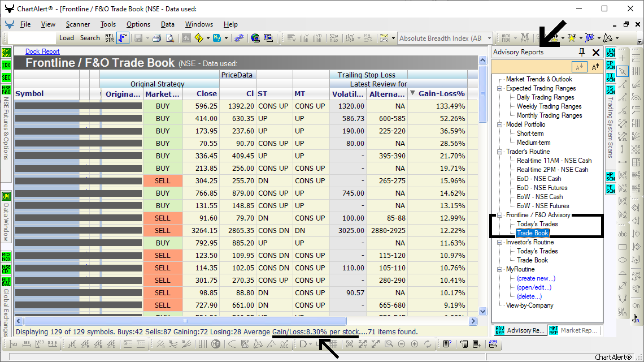Open the My icon dropdown arrow
Screen dimensions: 644x362
click(226, 38)
